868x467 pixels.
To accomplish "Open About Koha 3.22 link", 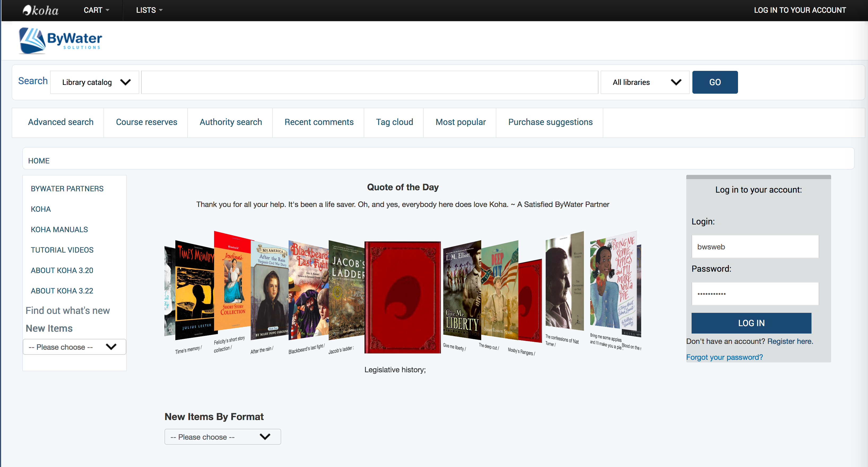I will pyautogui.click(x=62, y=291).
